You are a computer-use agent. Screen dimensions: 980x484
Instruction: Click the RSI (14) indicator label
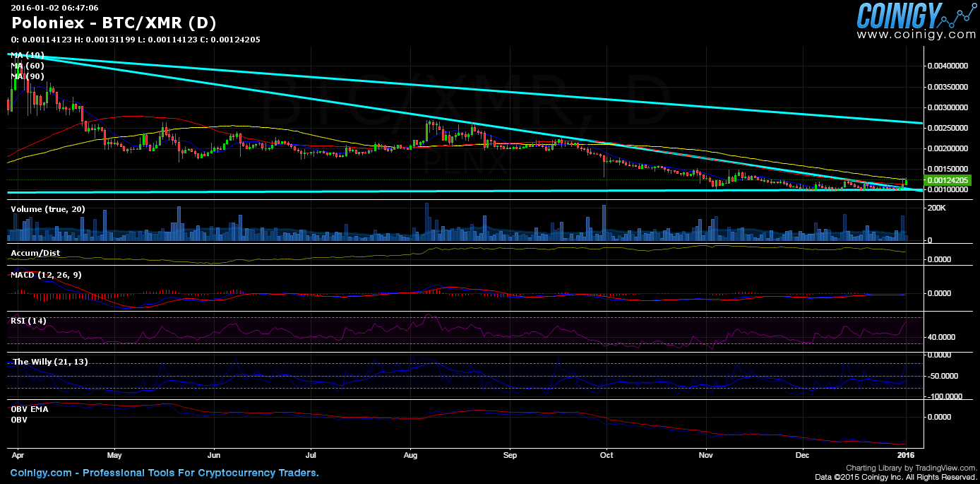29,321
